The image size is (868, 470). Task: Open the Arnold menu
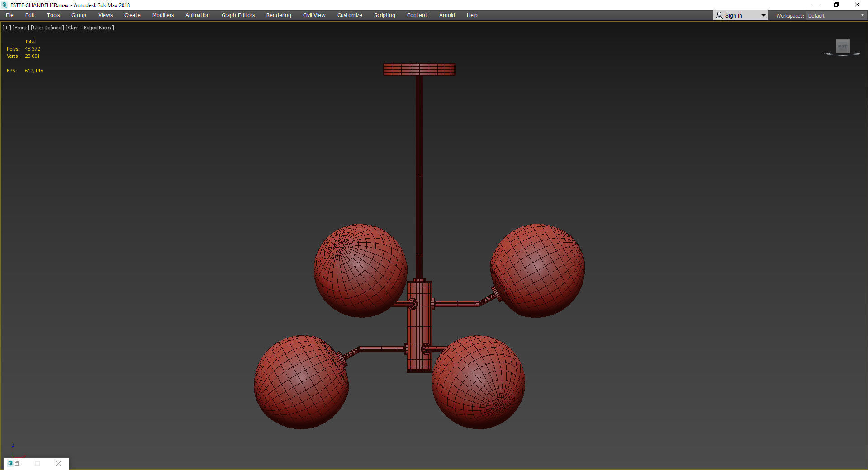(447, 15)
